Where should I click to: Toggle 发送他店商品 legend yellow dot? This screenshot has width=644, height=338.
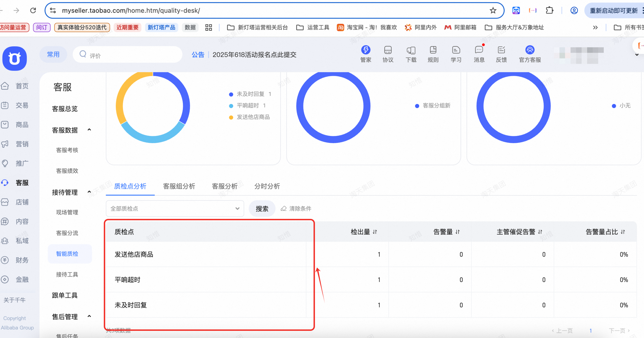coord(231,117)
